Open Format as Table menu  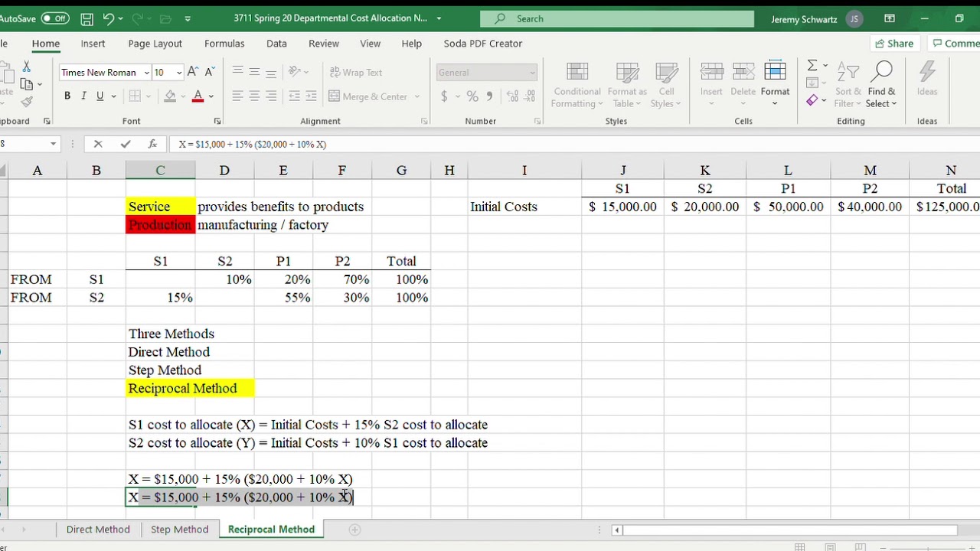pyautogui.click(x=627, y=86)
